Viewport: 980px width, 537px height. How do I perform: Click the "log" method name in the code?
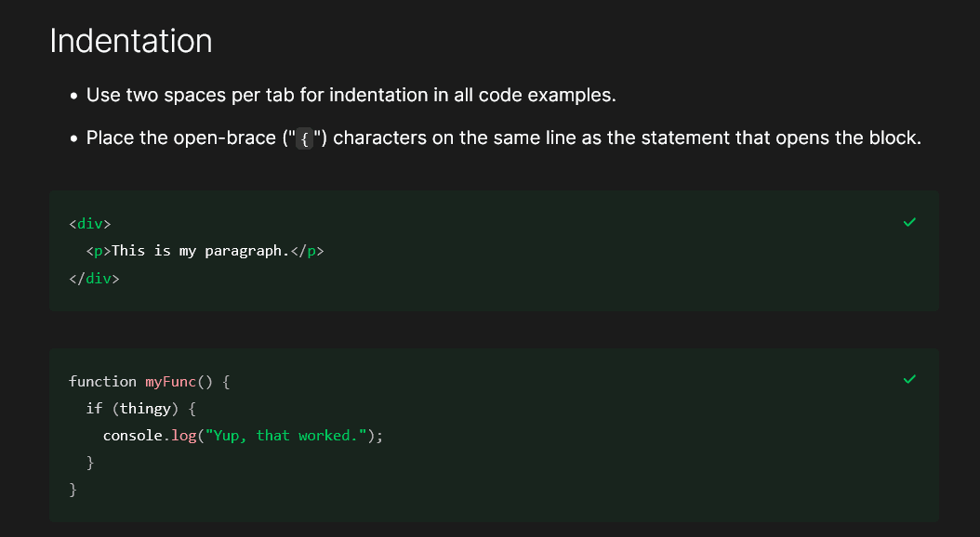pyautogui.click(x=183, y=436)
